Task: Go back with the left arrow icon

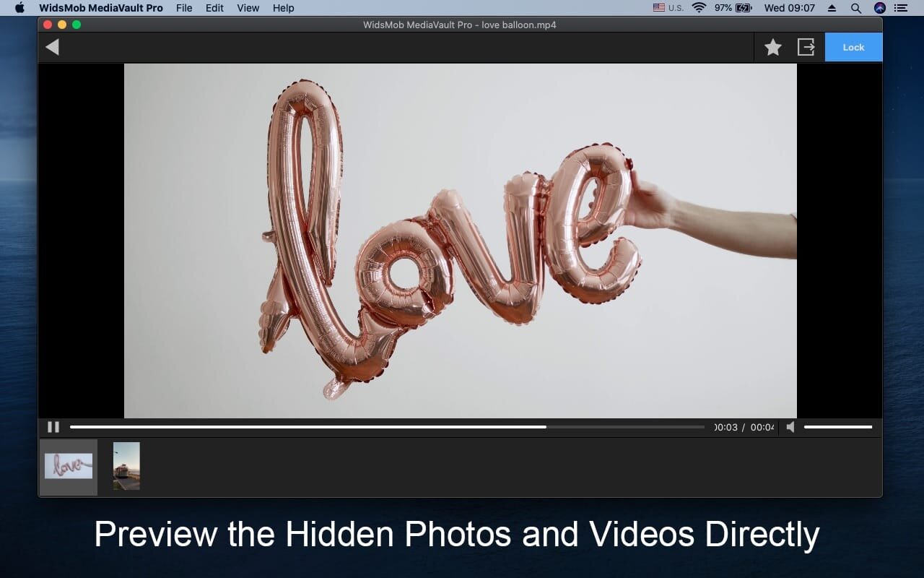Action: (x=52, y=47)
